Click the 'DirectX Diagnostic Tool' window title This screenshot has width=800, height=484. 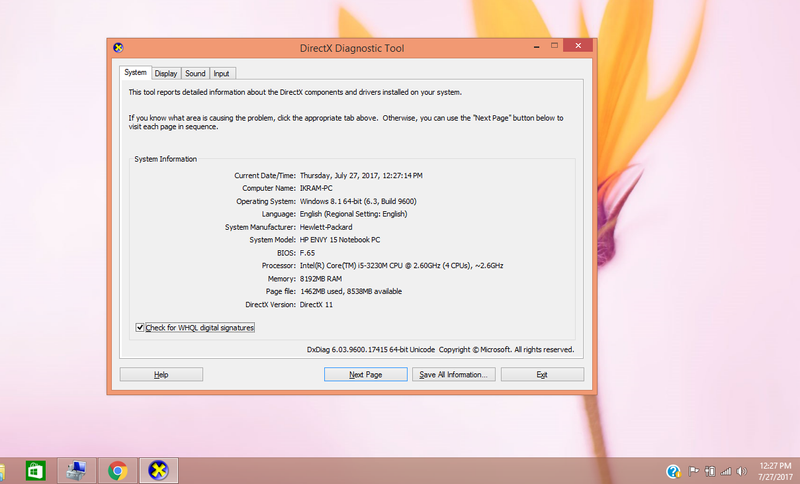[352, 48]
